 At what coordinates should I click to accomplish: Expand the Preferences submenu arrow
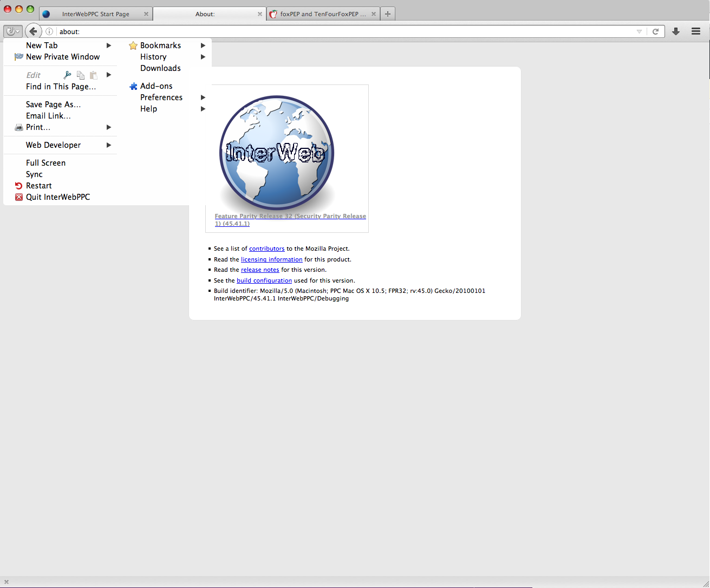click(x=203, y=97)
